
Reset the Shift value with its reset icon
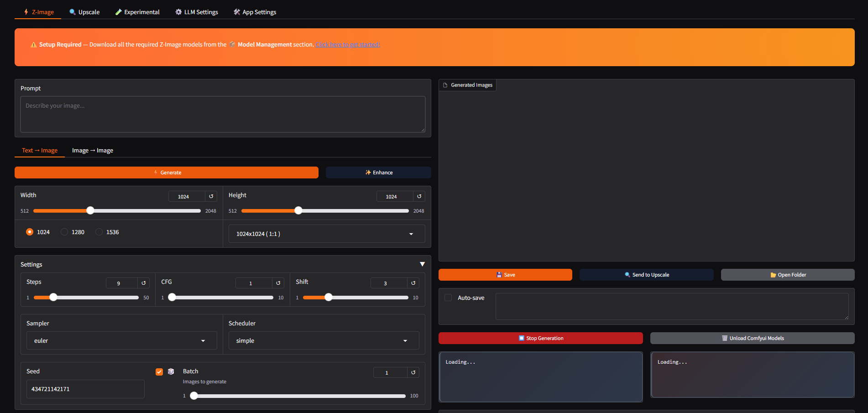413,283
